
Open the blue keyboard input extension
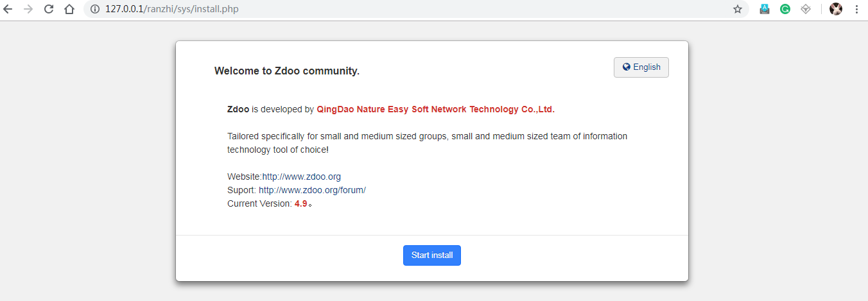tap(764, 10)
